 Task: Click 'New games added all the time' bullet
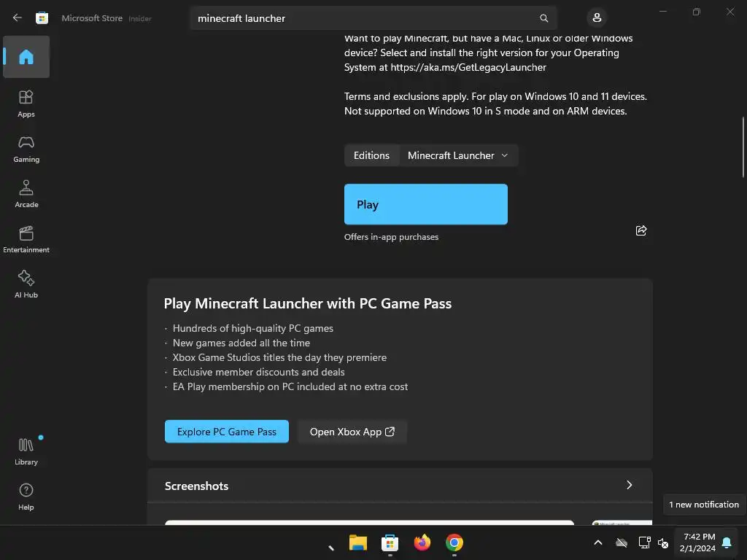(241, 343)
